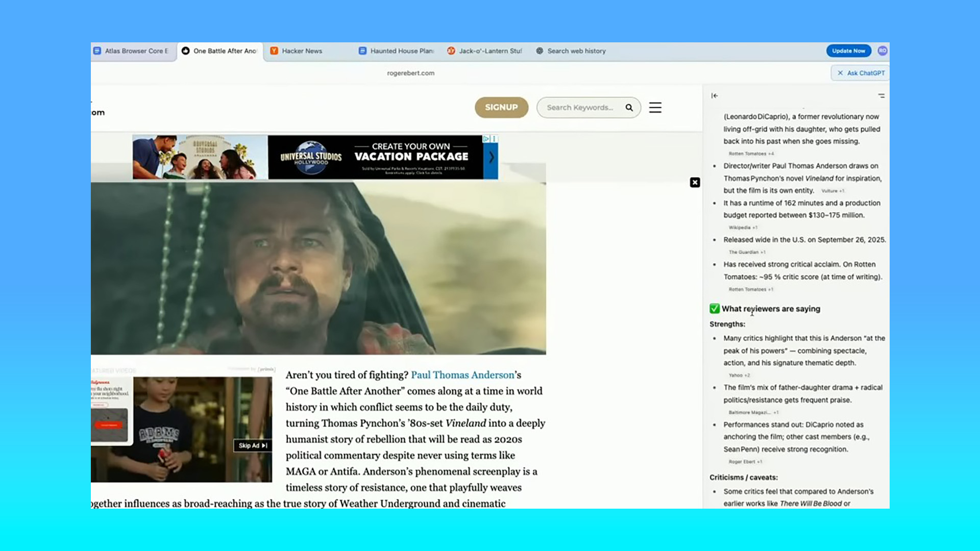
Task: Open the Search web history tab
Action: [576, 51]
